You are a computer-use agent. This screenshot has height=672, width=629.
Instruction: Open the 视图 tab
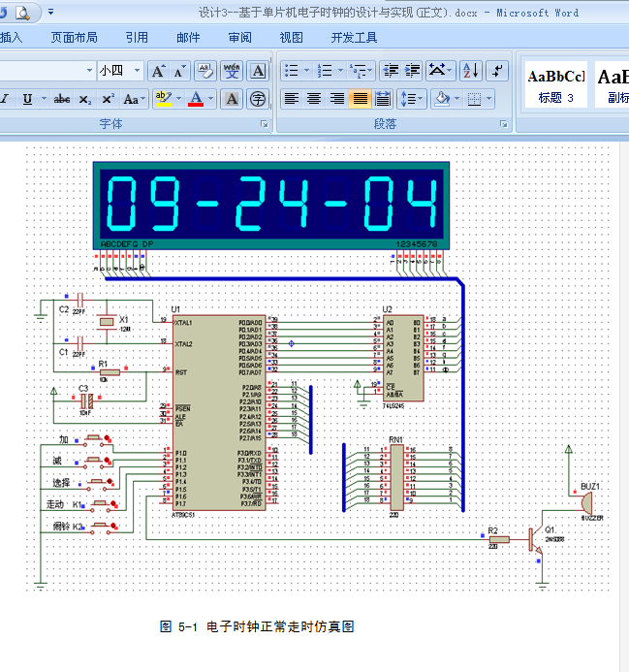(291, 38)
